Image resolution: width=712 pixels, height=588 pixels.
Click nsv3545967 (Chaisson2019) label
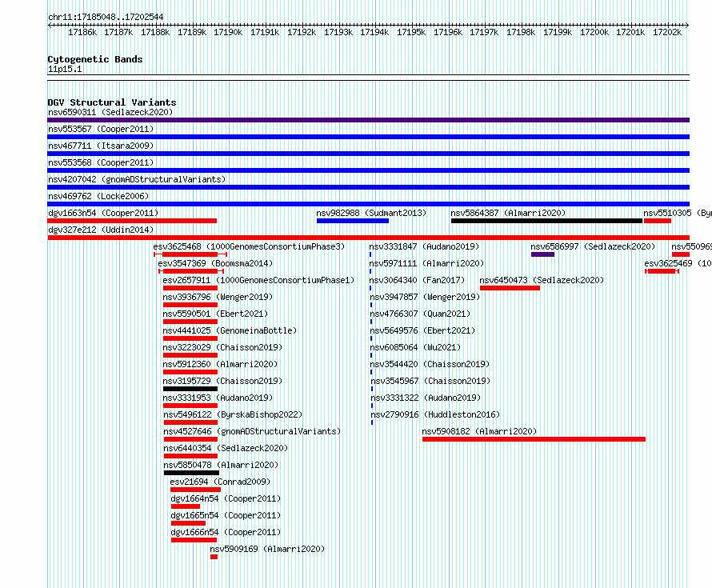tap(430, 381)
